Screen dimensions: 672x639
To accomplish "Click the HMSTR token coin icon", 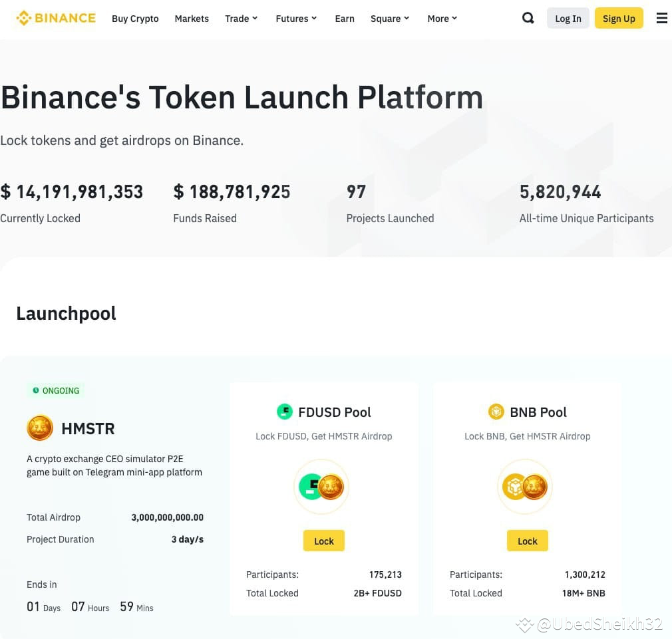I will pos(40,428).
